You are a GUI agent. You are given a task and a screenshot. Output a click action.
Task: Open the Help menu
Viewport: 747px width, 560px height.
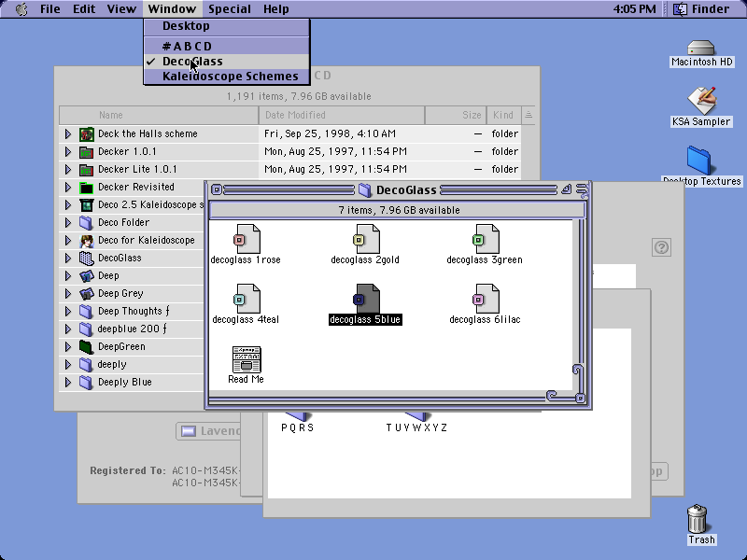(x=275, y=9)
